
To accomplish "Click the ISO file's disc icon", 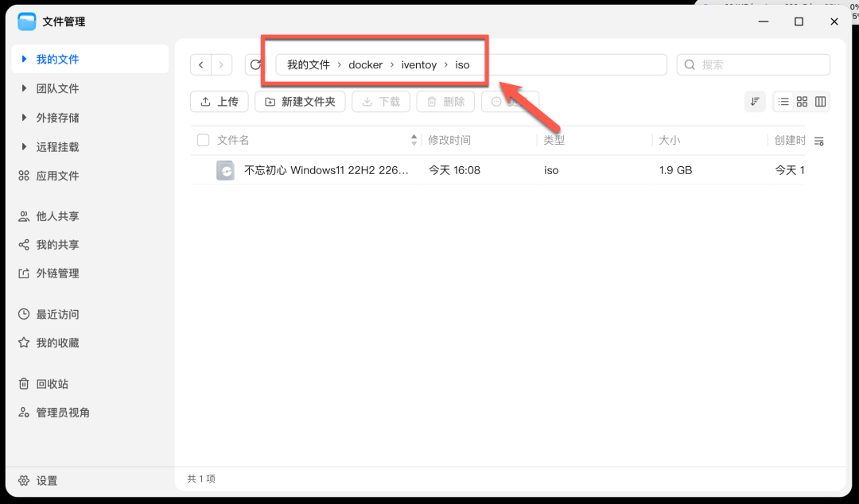I will tap(225, 170).
